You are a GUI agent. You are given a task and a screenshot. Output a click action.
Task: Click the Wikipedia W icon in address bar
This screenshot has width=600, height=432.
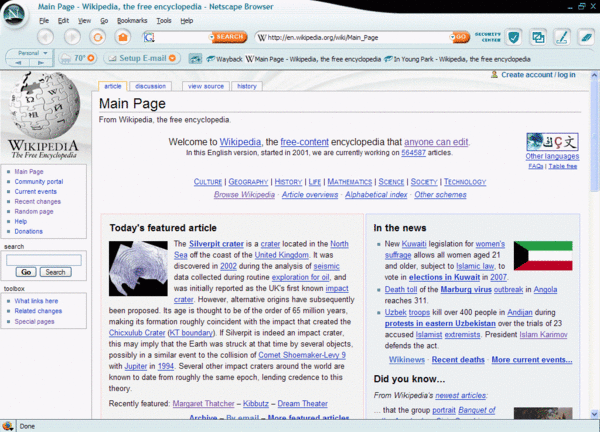(x=262, y=37)
